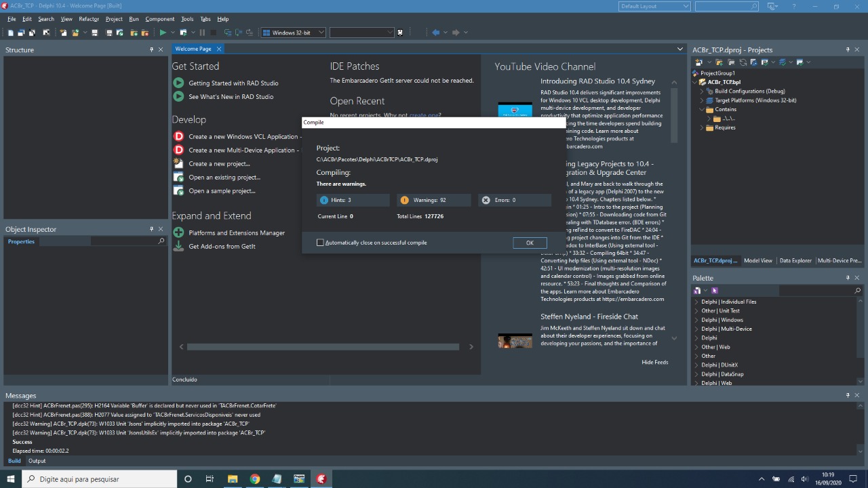Image resolution: width=868 pixels, height=488 pixels.
Task: Pin the Structure panel
Action: (x=152, y=49)
